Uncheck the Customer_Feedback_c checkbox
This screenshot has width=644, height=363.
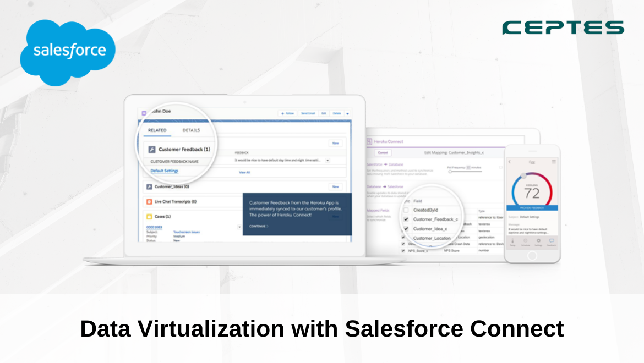pos(406,219)
